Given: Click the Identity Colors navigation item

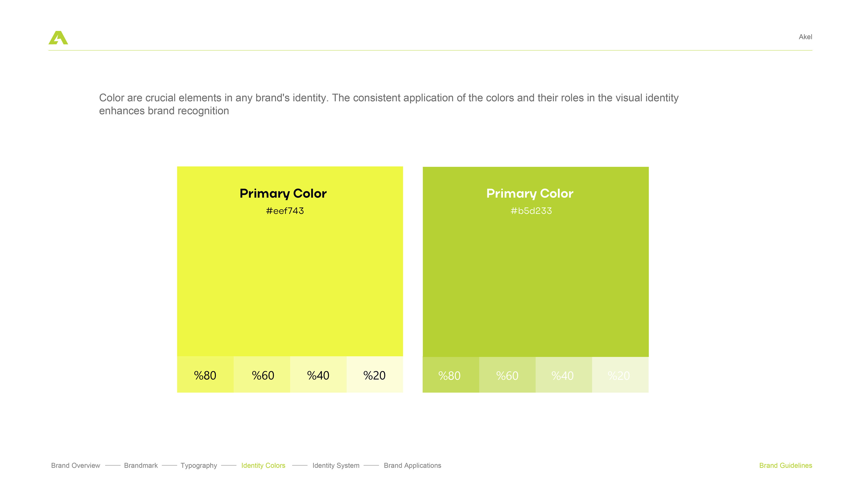Looking at the screenshot, I should (x=263, y=465).
